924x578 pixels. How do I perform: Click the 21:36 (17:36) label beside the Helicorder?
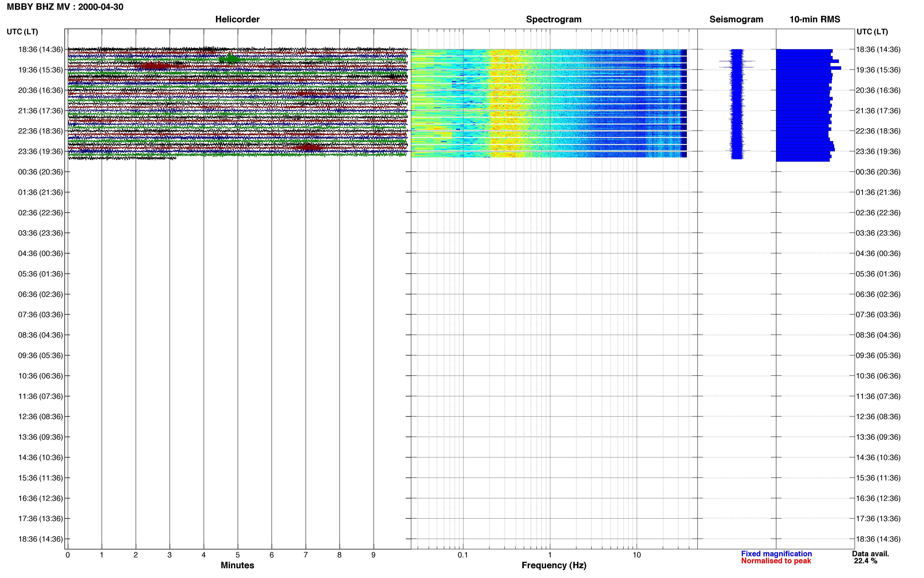[41, 111]
